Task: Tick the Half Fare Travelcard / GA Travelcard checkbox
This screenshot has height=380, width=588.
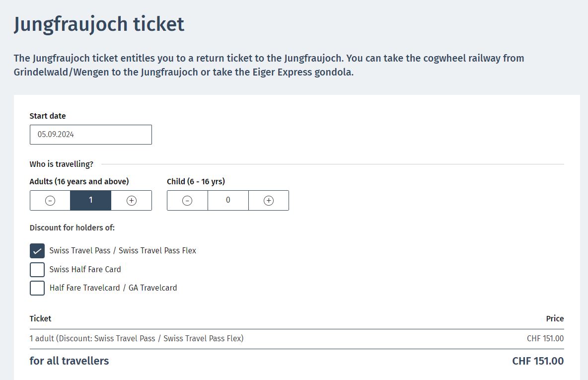Action: (x=37, y=288)
